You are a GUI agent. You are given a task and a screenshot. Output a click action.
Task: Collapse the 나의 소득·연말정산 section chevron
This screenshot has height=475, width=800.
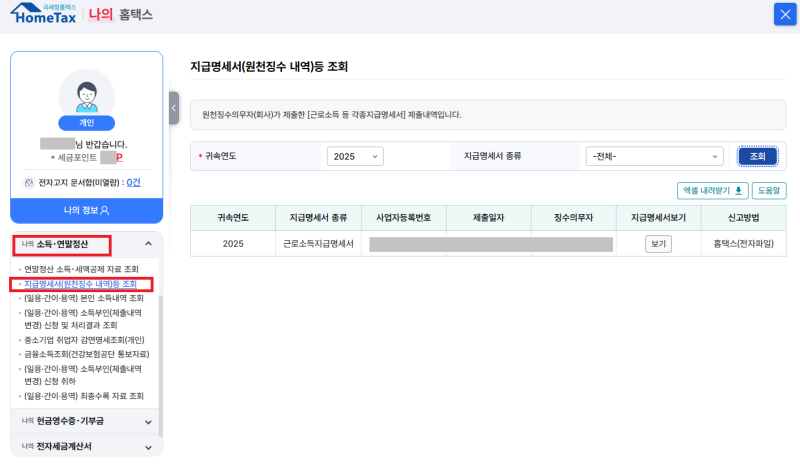tap(148, 244)
